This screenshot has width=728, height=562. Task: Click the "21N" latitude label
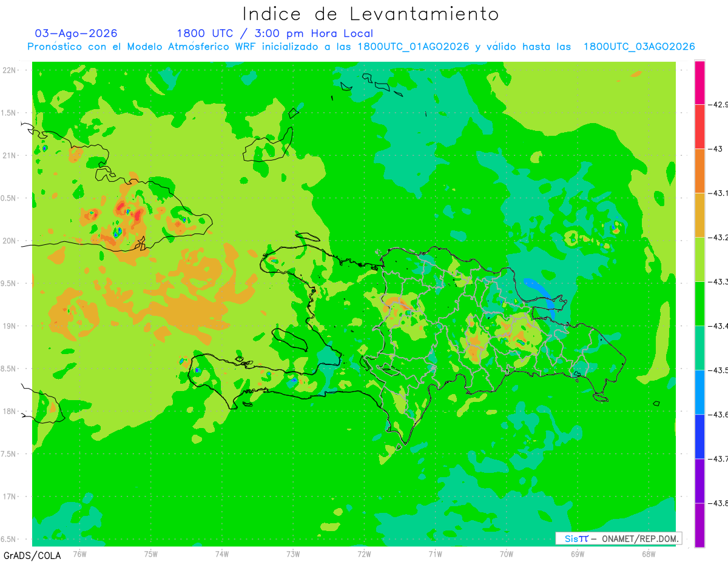pos(10,155)
